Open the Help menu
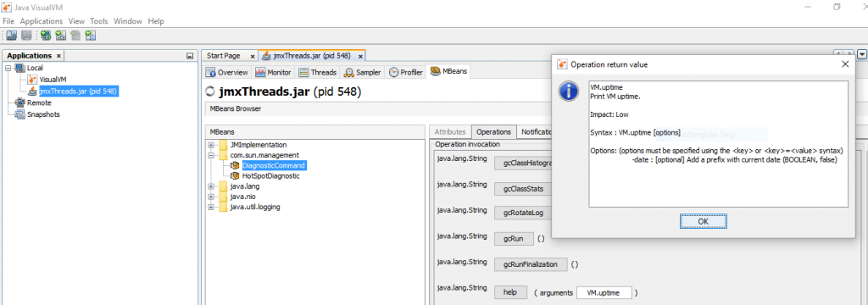868x305 pixels. [x=156, y=21]
